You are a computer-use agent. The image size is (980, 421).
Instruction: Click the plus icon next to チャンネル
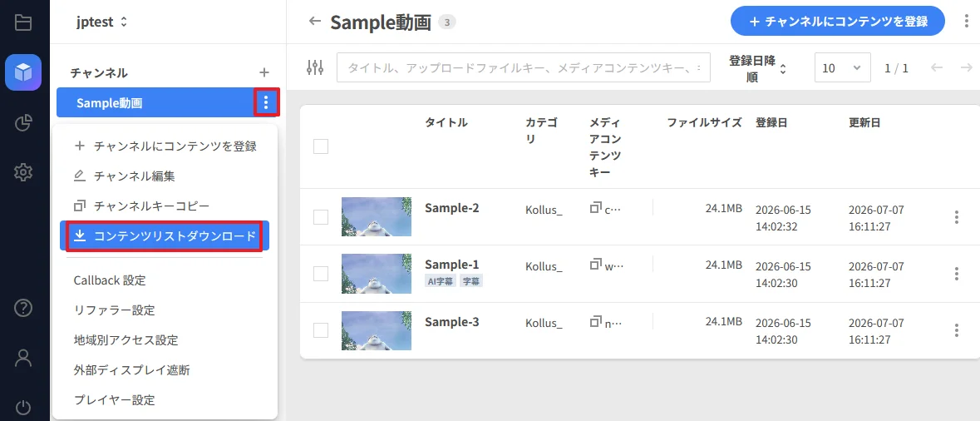pyautogui.click(x=264, y=72)
